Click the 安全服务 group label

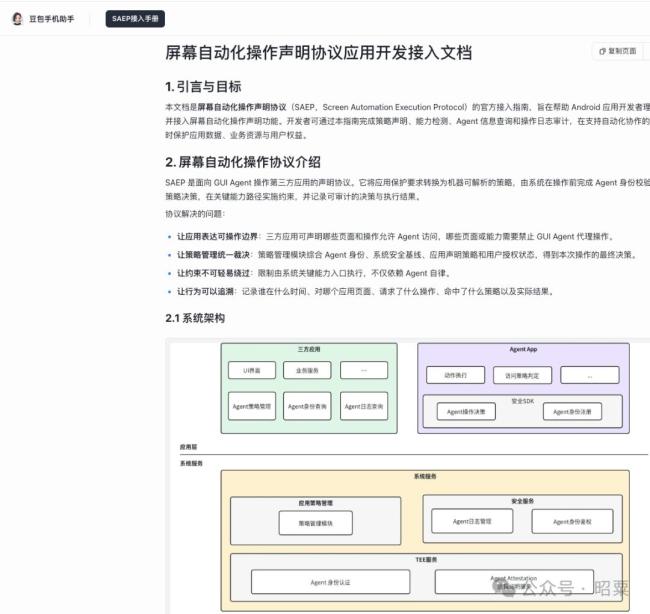(522, 501)
